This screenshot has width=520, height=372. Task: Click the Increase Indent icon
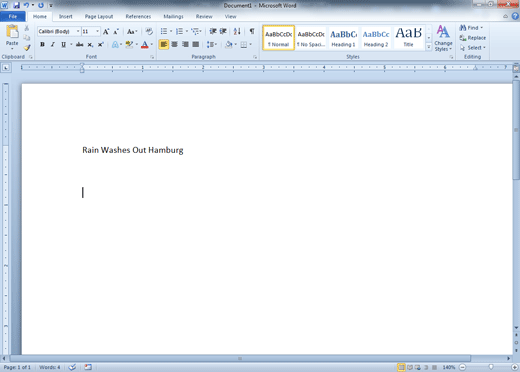223,31
